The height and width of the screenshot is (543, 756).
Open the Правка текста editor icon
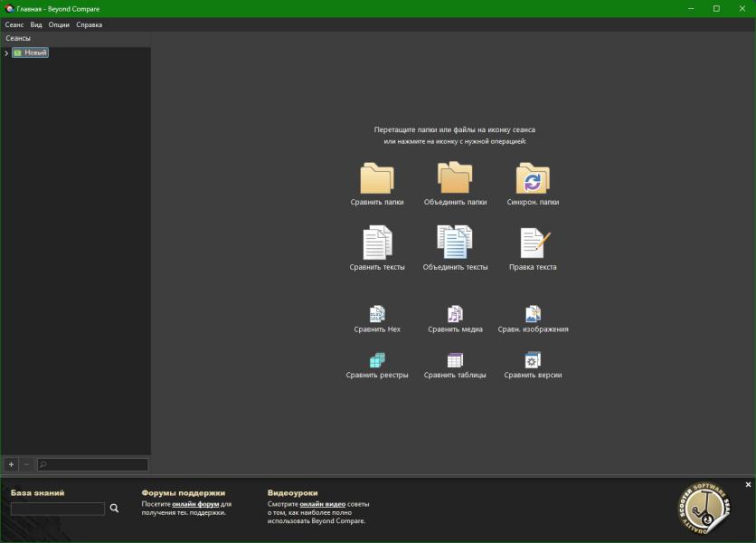click(533, 243)
